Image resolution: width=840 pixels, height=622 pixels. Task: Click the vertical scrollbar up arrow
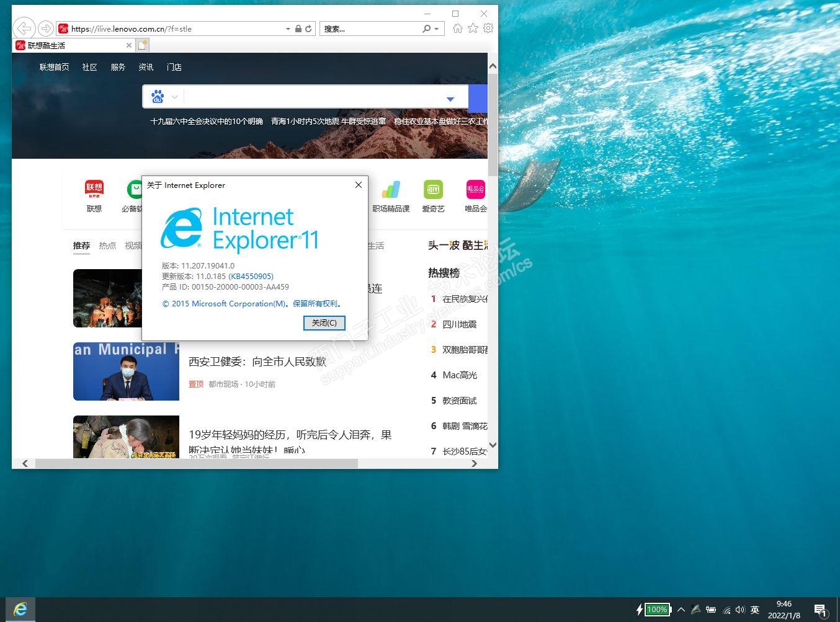(x=493, y=66)
